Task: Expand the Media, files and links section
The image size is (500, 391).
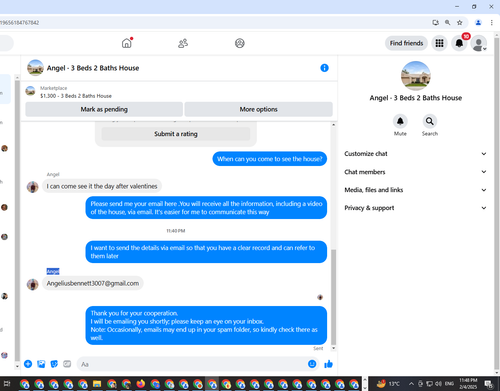Action: pos(415,190)
